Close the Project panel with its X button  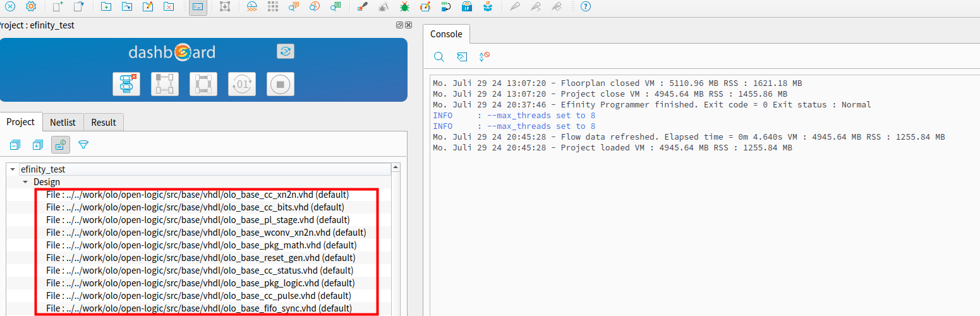(x=408, y=25)
